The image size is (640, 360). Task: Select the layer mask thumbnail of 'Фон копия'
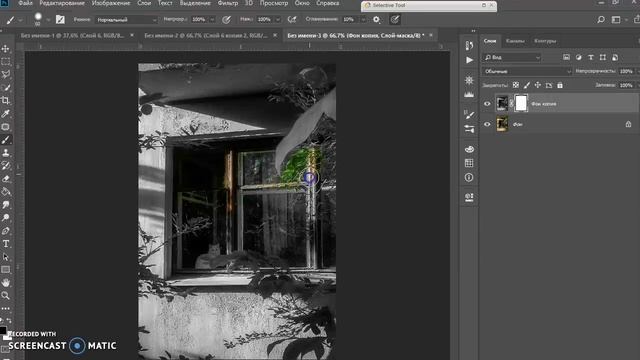(x=521, y=103)
